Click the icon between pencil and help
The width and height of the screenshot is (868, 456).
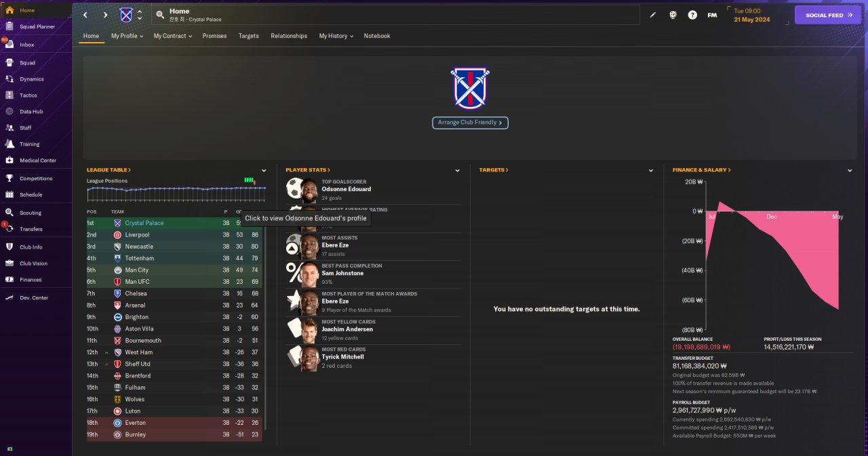(x=673, y=15)
